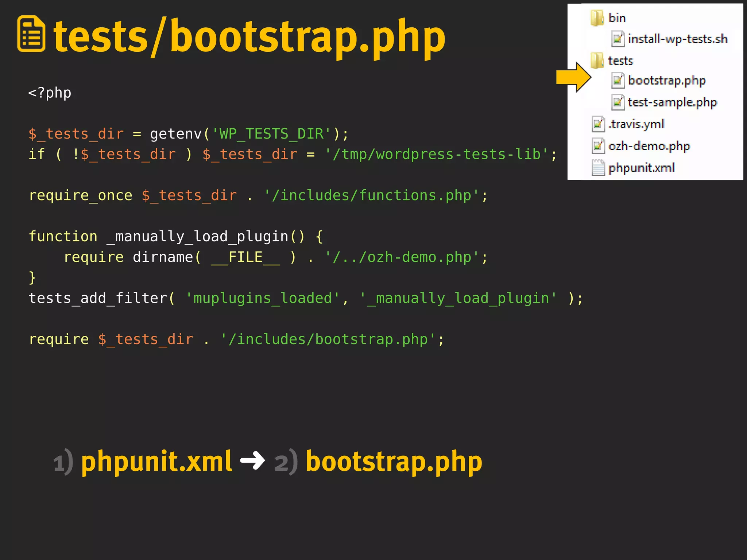The width and height of the screenshot is (747, 560).
Task: Click the '/tmp/wordpress-tests-lib' string
Action: (x=437, y=154)
